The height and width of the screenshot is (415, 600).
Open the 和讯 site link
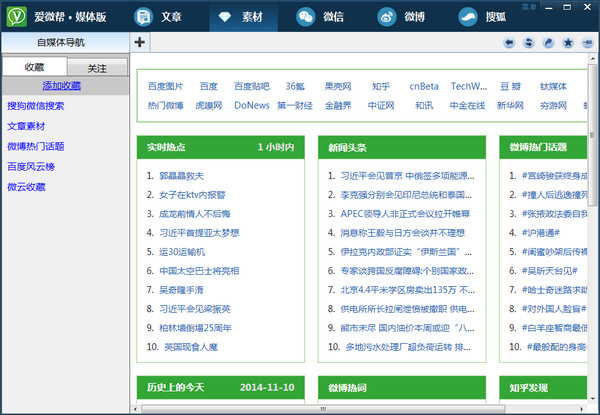pyautogui.click(x=424, y=105)
